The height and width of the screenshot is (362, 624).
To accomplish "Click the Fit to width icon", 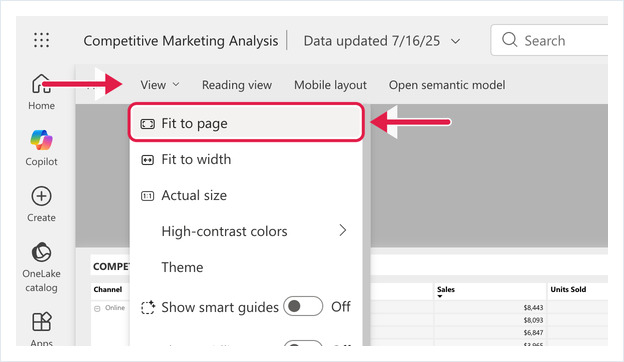I will coord(147,160).
